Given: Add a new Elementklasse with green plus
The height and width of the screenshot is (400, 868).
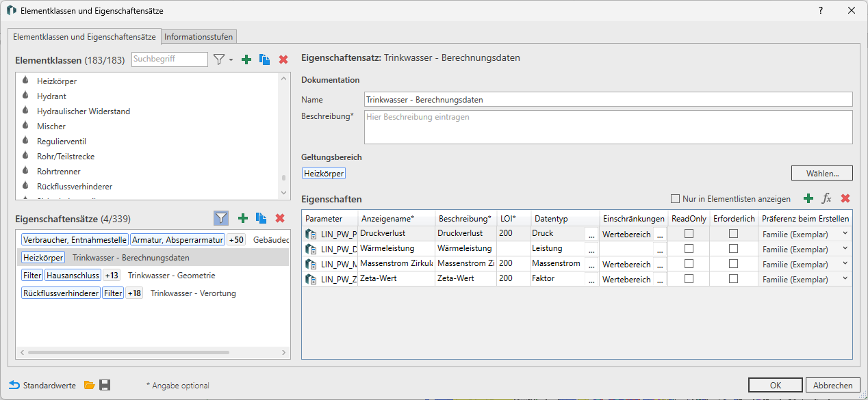Looking at the screenshot, I should click(x=246, y=59).
